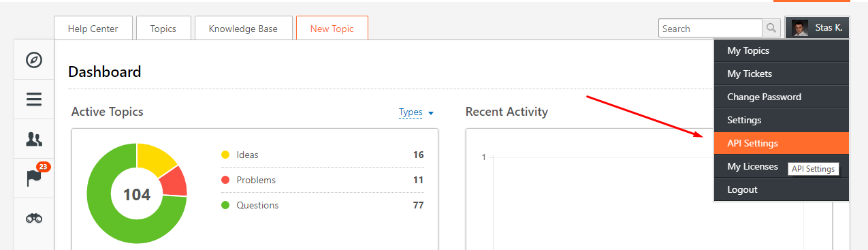Click the Stas K. avatar picture

800,28
